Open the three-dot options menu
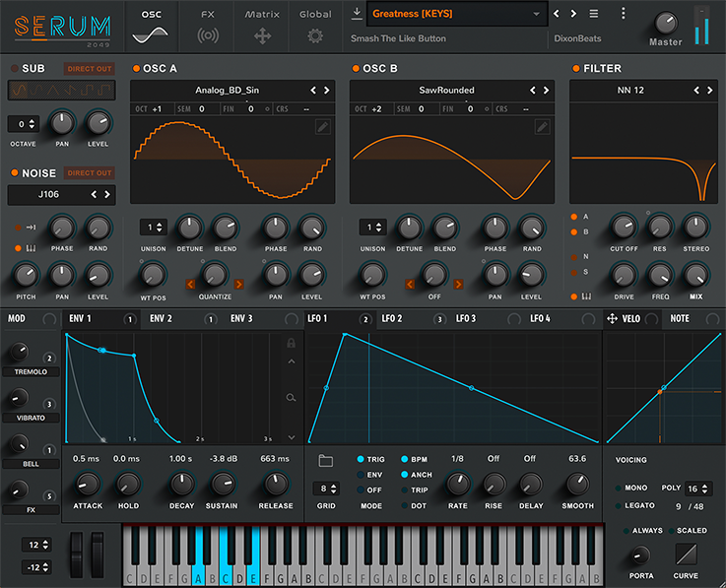The image size is (726, 588). coord(624,14)
